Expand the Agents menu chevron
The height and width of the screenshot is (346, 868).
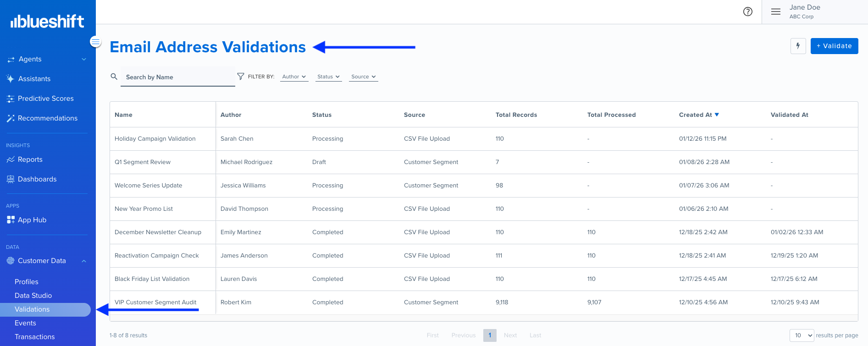pos(84,59)
